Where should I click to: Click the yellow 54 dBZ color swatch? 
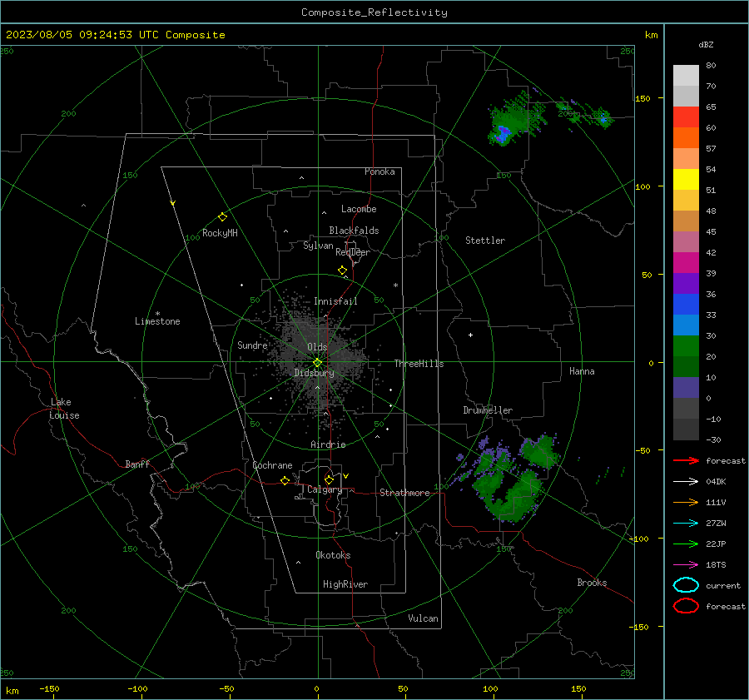[686, 179]
